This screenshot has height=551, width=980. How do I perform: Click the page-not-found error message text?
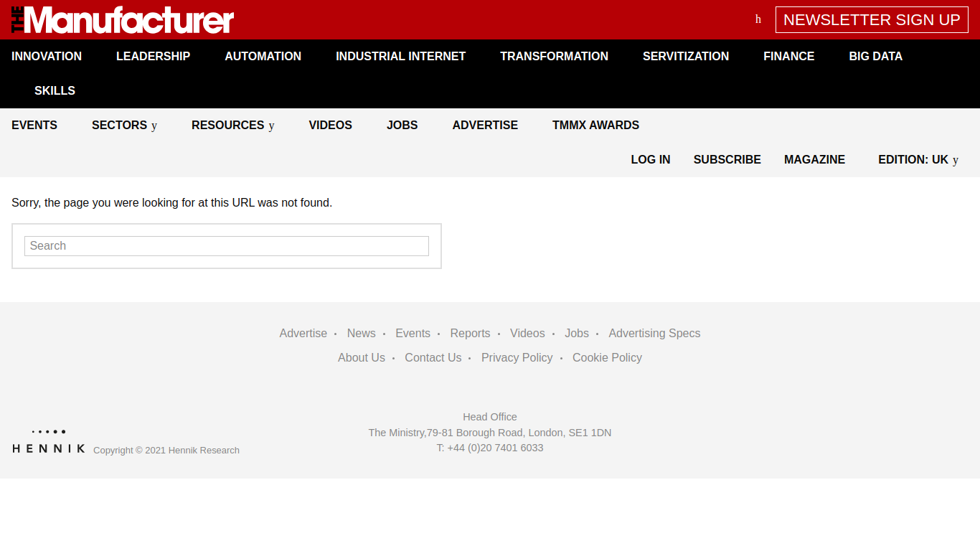[x=171, y=202]
